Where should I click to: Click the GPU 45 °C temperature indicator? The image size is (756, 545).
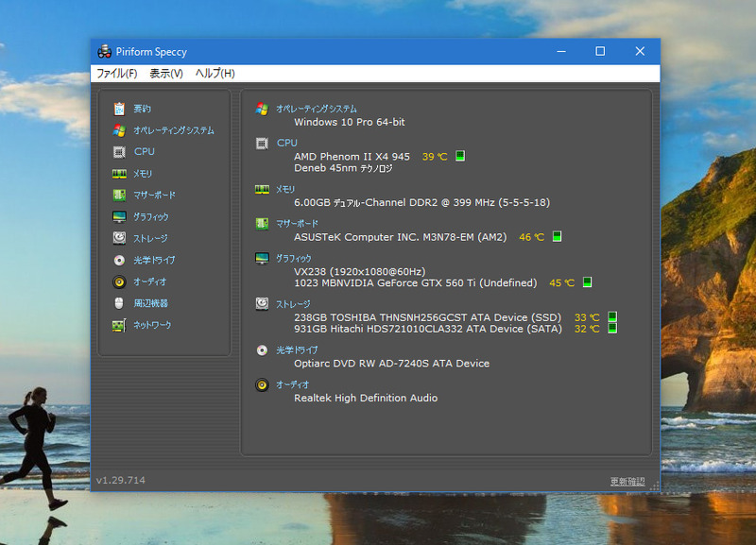561,282
